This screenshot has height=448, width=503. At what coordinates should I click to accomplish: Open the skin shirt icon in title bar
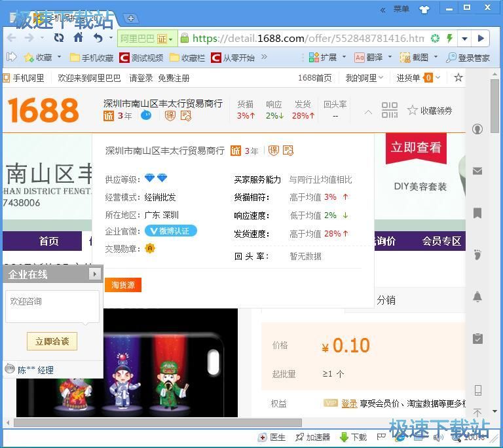424,10
